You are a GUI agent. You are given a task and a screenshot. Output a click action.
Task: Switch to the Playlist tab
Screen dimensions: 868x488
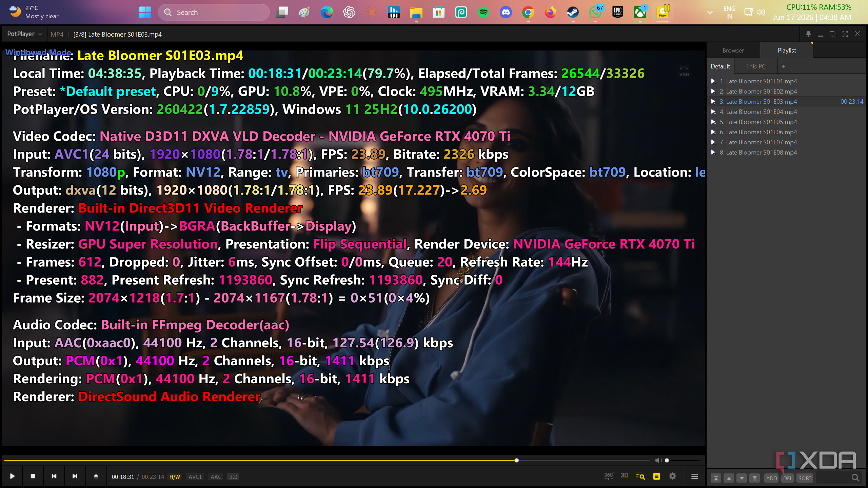click(x=787, y=50)
